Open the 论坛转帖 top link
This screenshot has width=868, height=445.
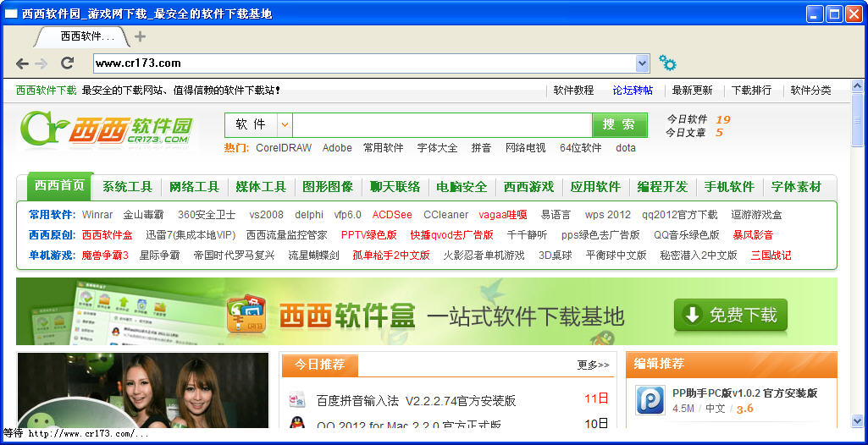click(x=633, y=91)
